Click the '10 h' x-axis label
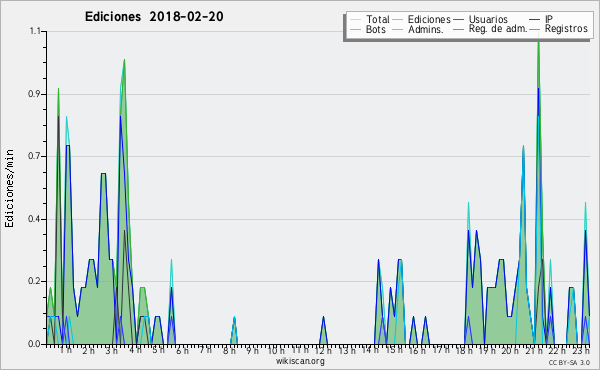 tap(276, 350)
